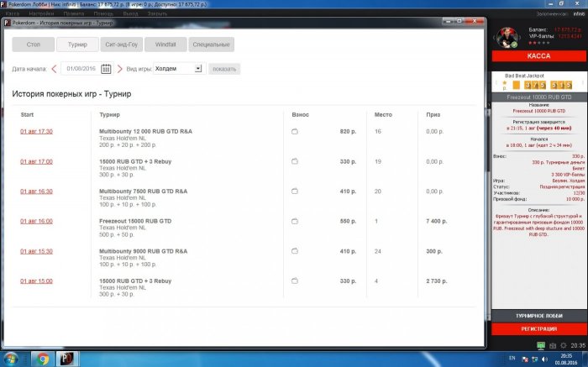Open Google Chrome from the taskbar

[x=43, y=359]
